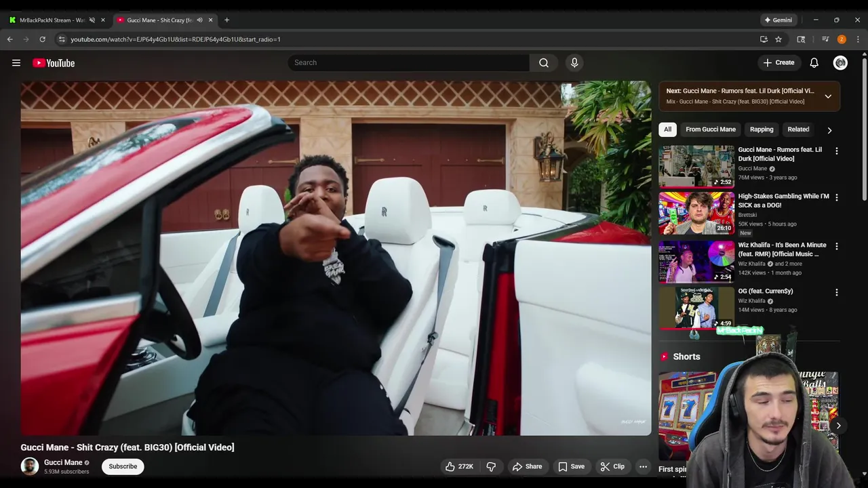This screenshot has height=488, width=868.
Task: Open OG feat. Curren$y video title
Action: point(765,291)
